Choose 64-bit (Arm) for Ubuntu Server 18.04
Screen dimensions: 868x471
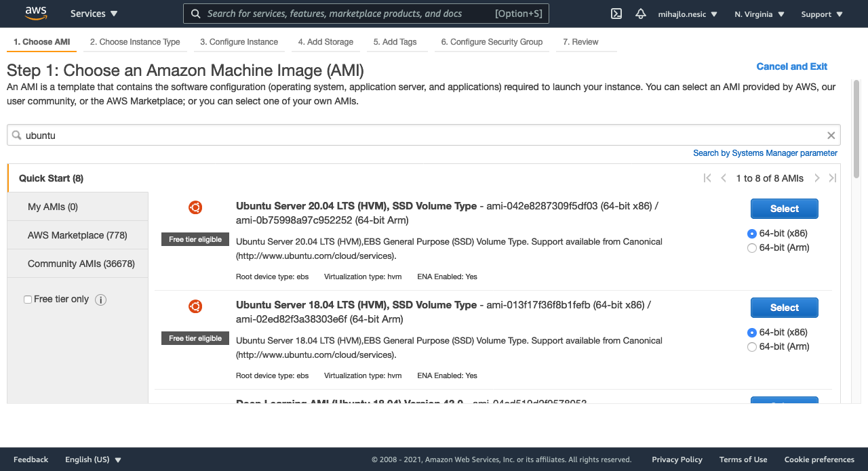tap(751, 347)
